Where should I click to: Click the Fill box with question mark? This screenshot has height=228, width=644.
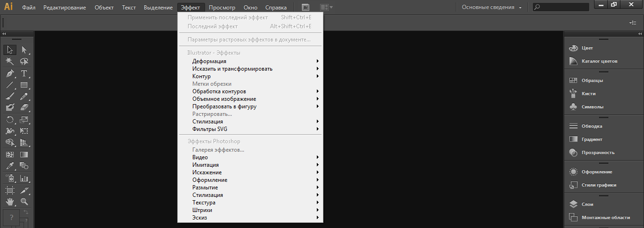[11, 218]
